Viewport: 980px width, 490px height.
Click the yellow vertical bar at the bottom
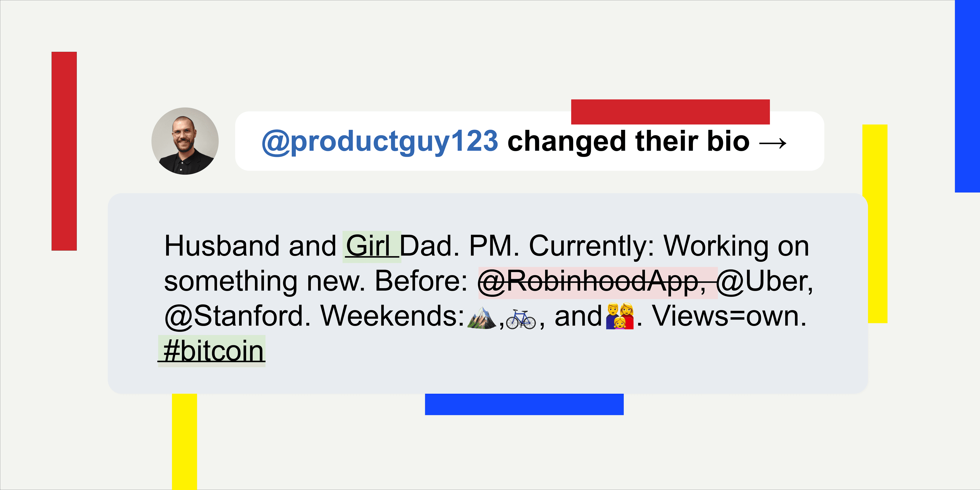coord(185,442)
